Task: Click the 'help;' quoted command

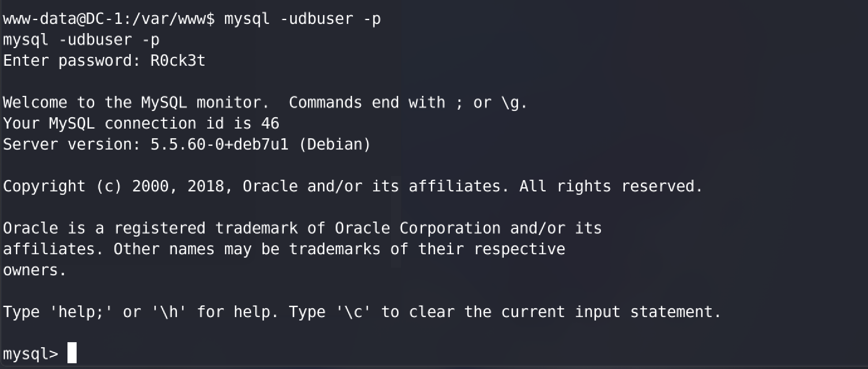Action: click(x=81, y=312)
